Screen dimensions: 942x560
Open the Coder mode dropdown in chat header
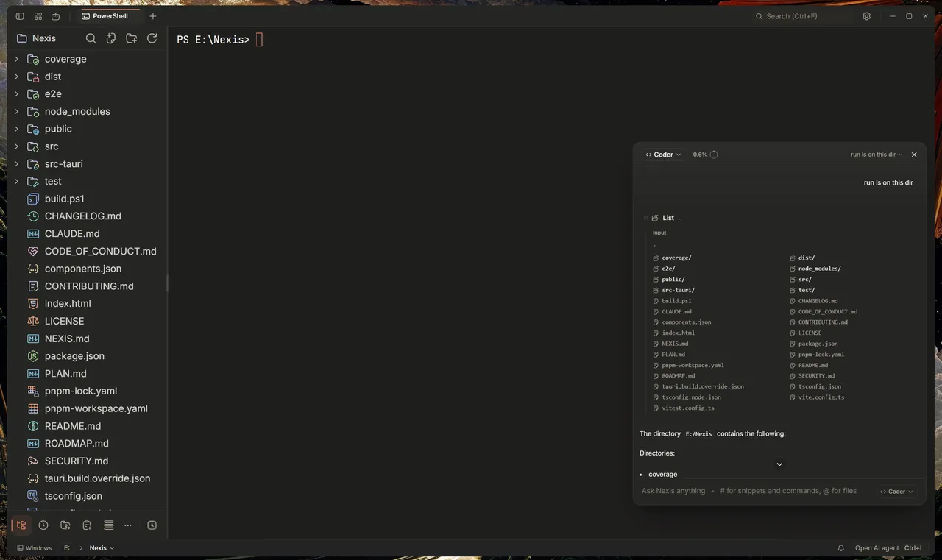663,155
